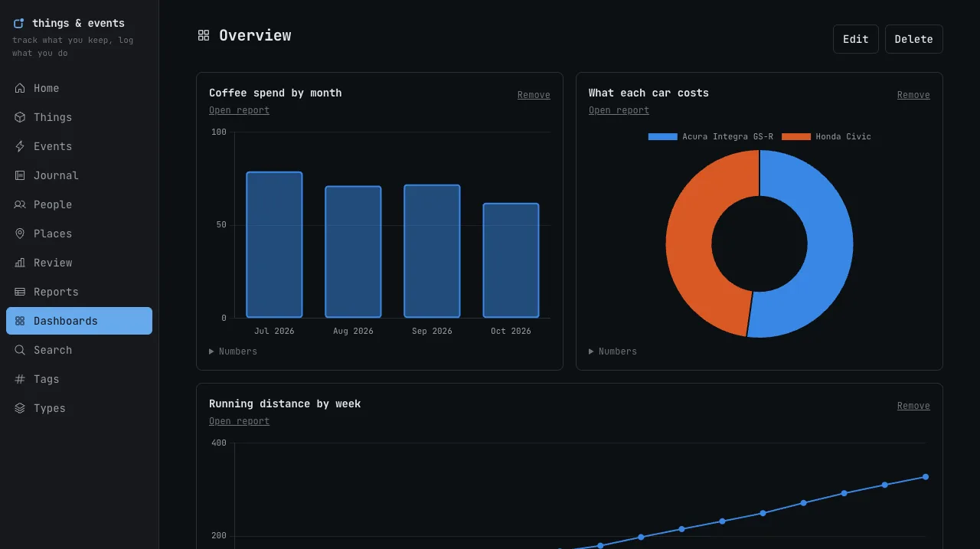This screenshot has width=980, height=549.
Task: Click the Delete dashboard button
Action: 914,39
